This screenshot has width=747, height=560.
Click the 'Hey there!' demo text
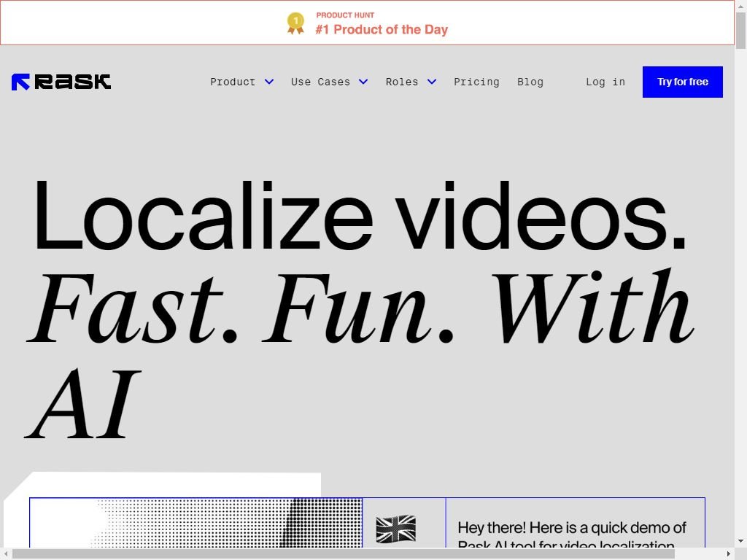click(572, 528)
